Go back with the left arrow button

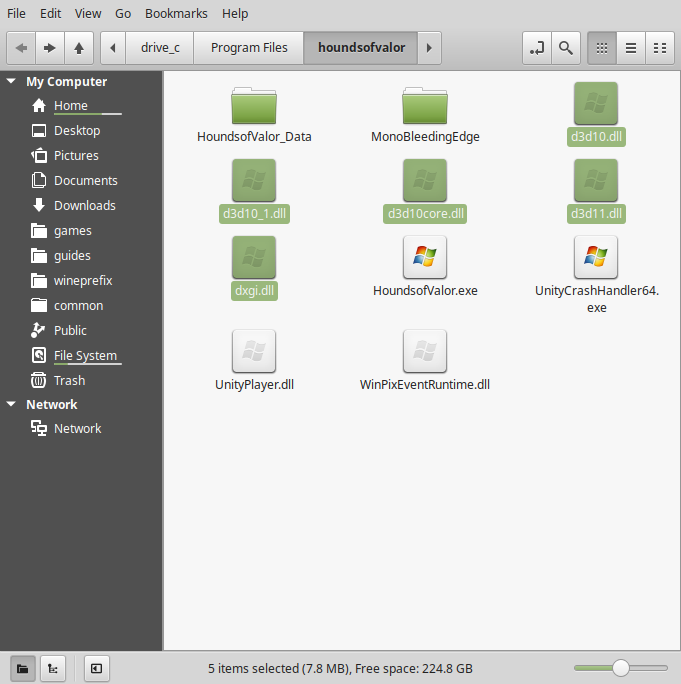tap(21, 48)
